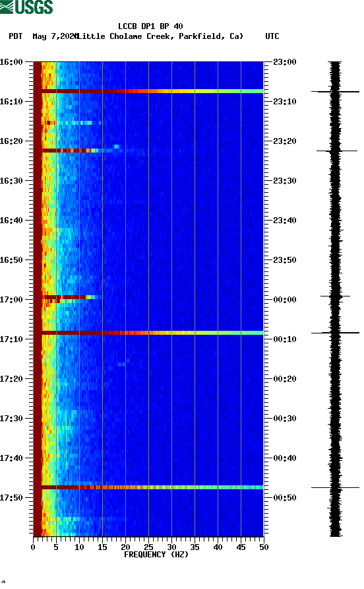Click the 23:20 UTC time label
The width and height of the screenshot is (364, 589).
(285, 141)
